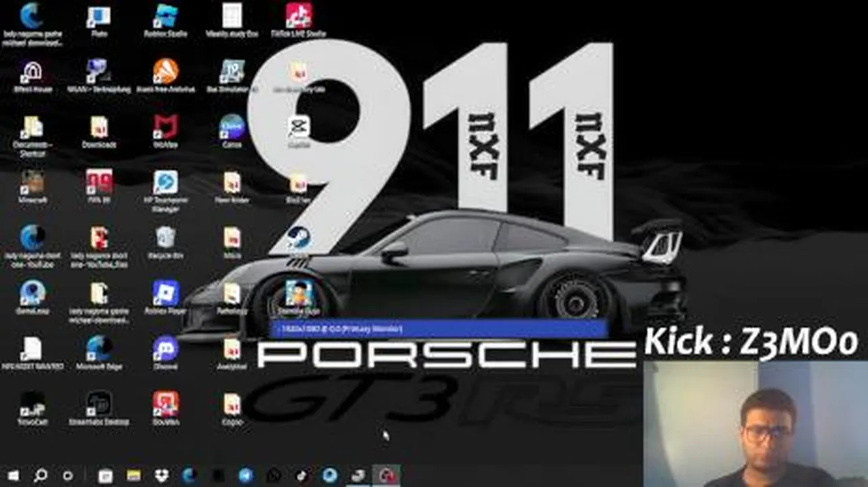Click the webcam overlay of the streamer
868x487 pixels.
point(755,423)
